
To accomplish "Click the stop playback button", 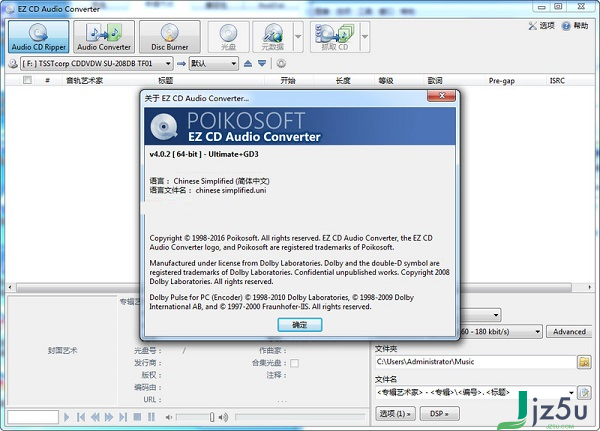I will point(137,417).
